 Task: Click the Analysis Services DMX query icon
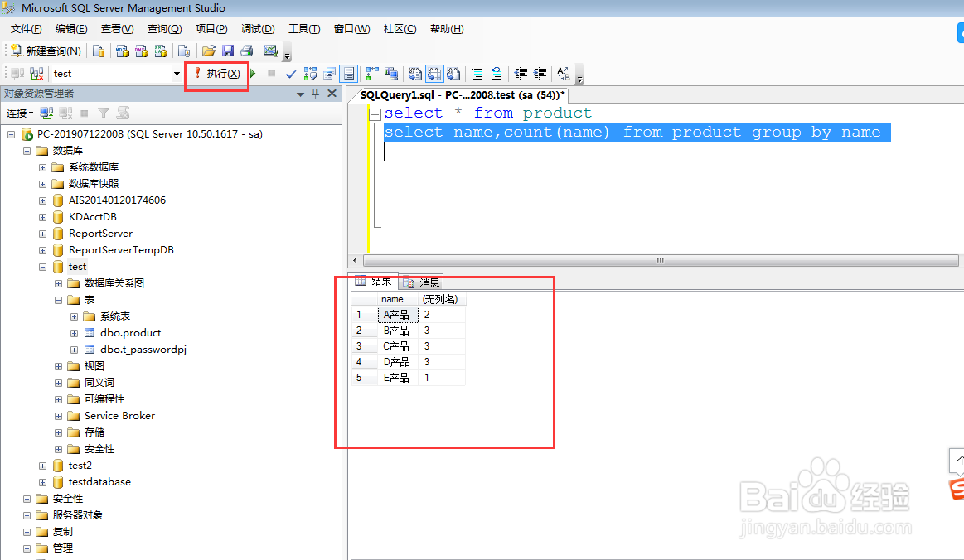[142, 51]
